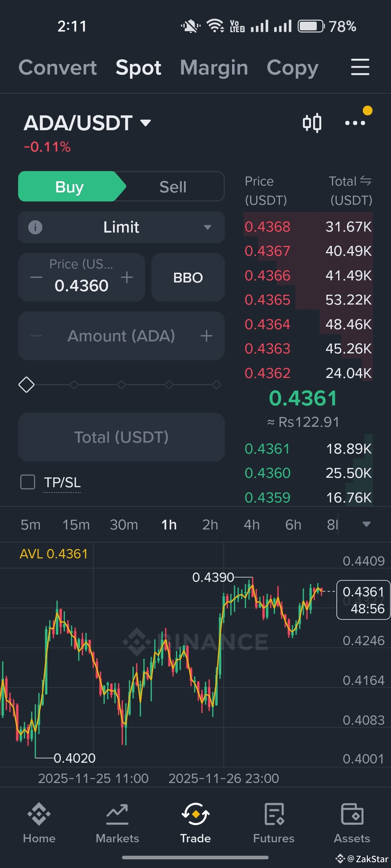Viewport: 391px width, 868px height.
Task: Select the 15m chart interval
Action: pos(76,524)
